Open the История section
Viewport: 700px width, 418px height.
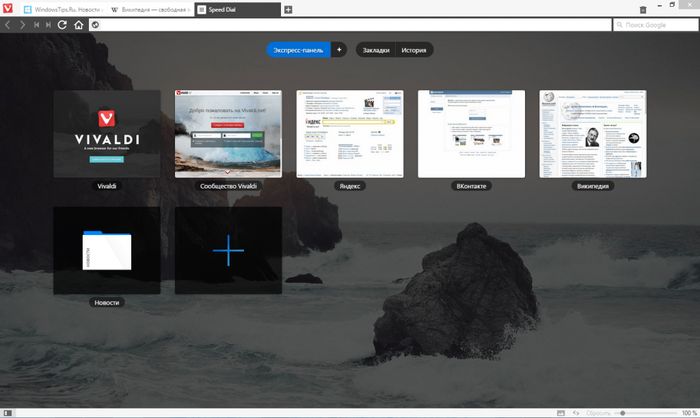[413, 49]
